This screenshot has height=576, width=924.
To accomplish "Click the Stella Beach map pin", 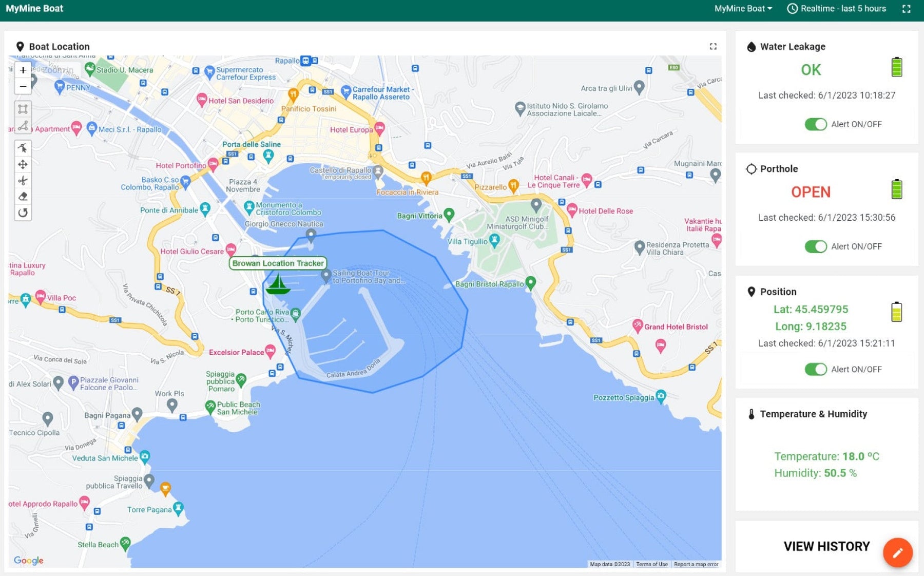I will [x=125, y=544].
